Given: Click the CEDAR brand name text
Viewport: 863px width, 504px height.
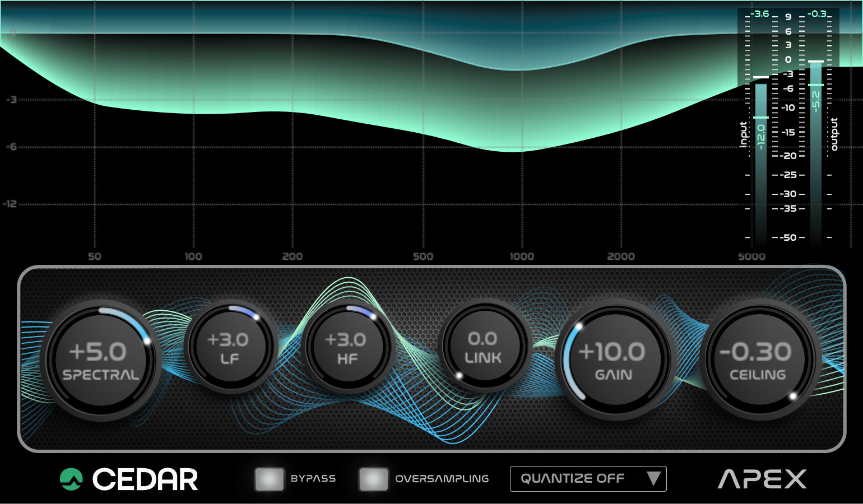Looking at the screenshot, I should pyautogui.click(x=145, y=480).
